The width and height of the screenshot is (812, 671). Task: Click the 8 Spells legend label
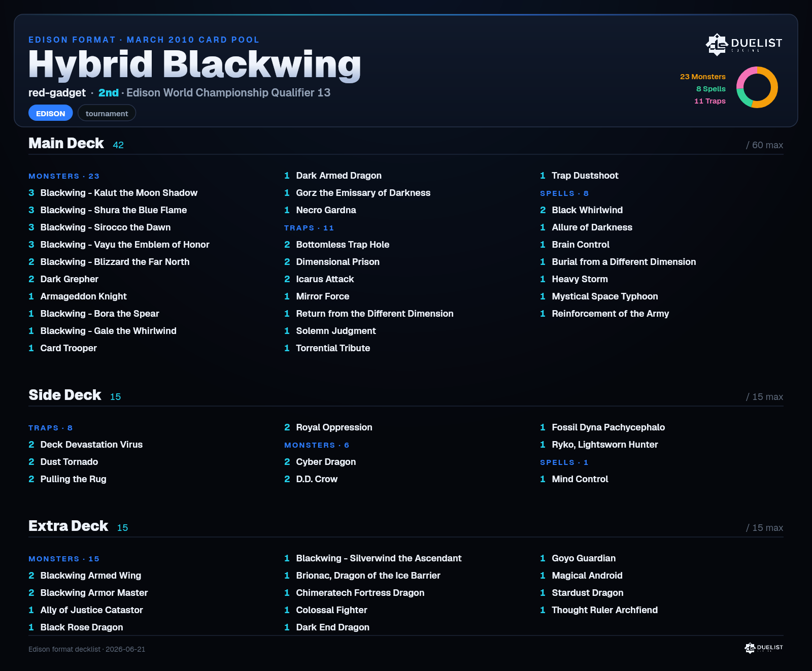[x=711, y=89]
